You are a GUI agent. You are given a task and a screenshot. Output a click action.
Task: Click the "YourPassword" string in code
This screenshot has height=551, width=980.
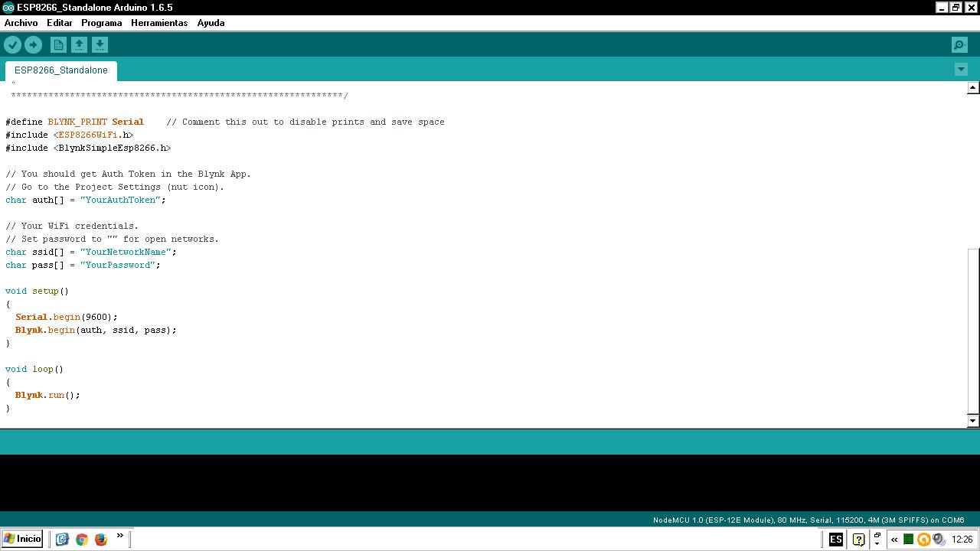(118, 265)
